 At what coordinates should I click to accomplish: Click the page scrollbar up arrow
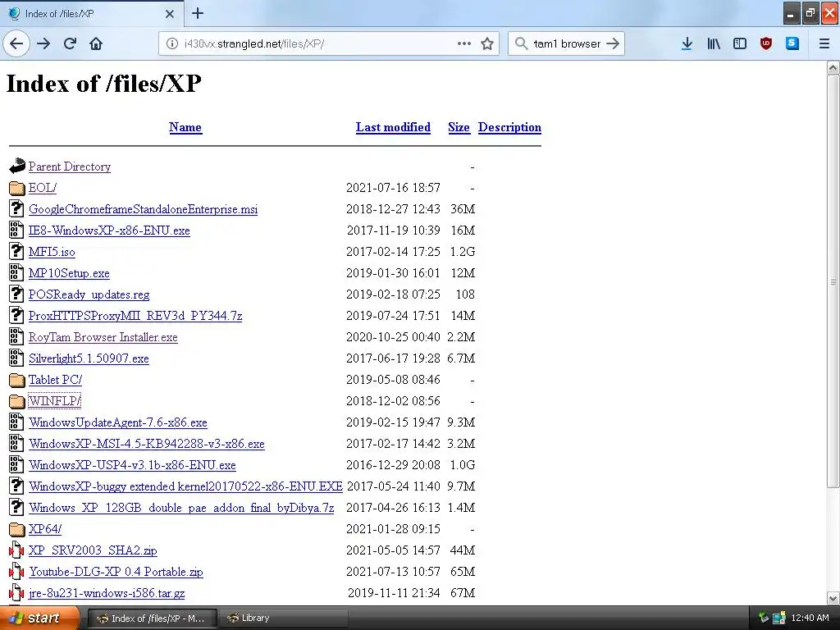(833, 67)
